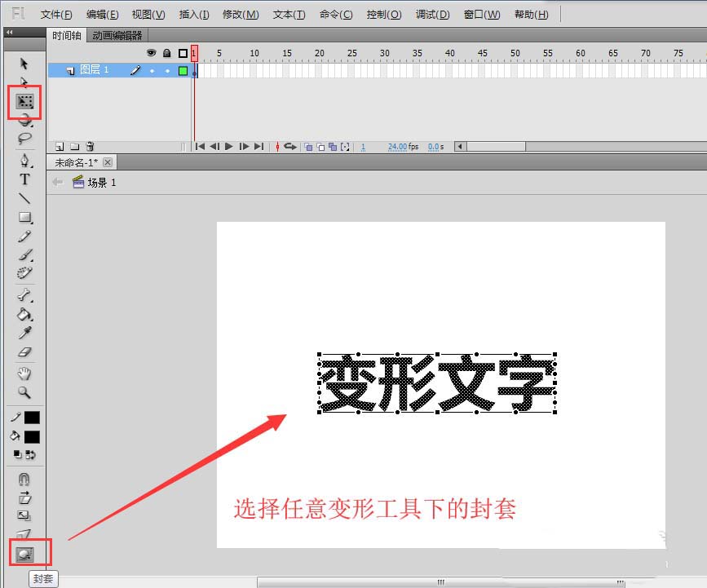The height and width of the screenshot is (588, 707).
Task: Select the Selection arrow tool
Action: click(24, 64)
